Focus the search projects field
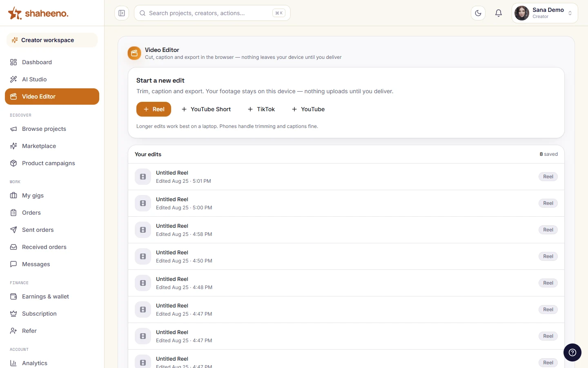Screen dimensions: 588x368 point(212,13)
